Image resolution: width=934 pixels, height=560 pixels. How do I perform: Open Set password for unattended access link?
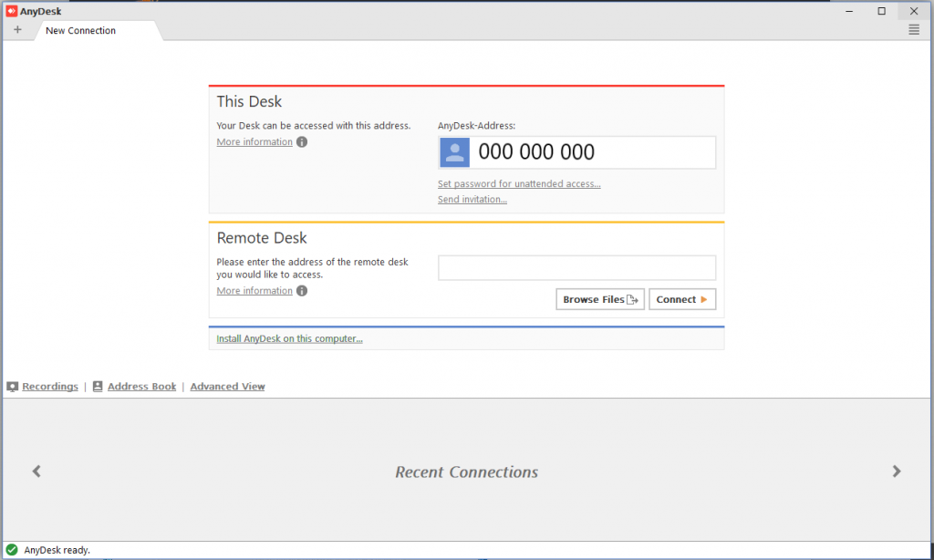click(x=519, y=184)
